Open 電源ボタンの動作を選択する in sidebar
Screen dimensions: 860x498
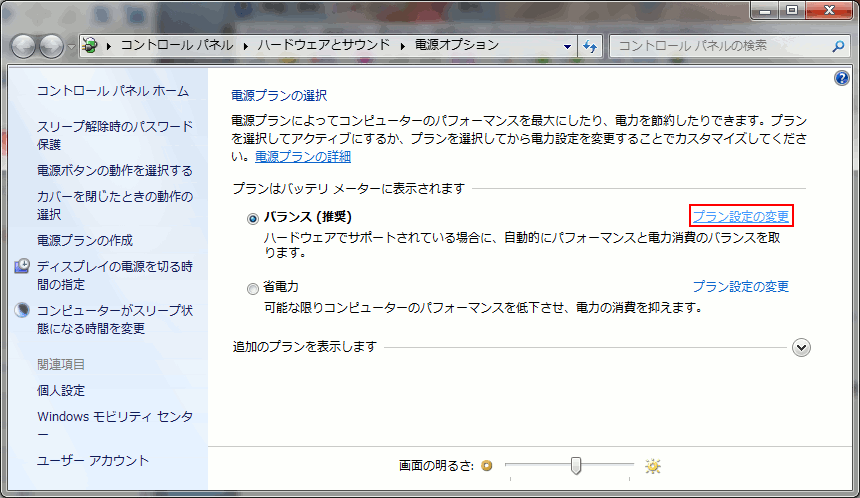click(x=115, y=171)
